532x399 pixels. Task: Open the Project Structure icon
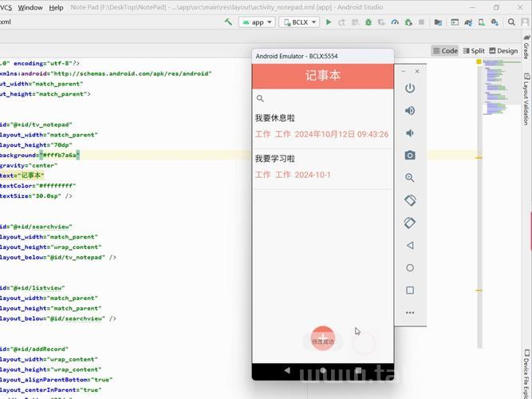tap(438, 22)
